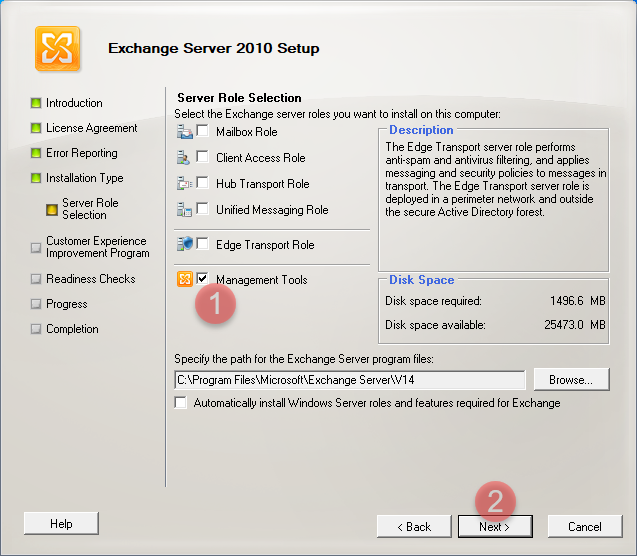Click the gray Customer Experience step indicator

[36, 247]
